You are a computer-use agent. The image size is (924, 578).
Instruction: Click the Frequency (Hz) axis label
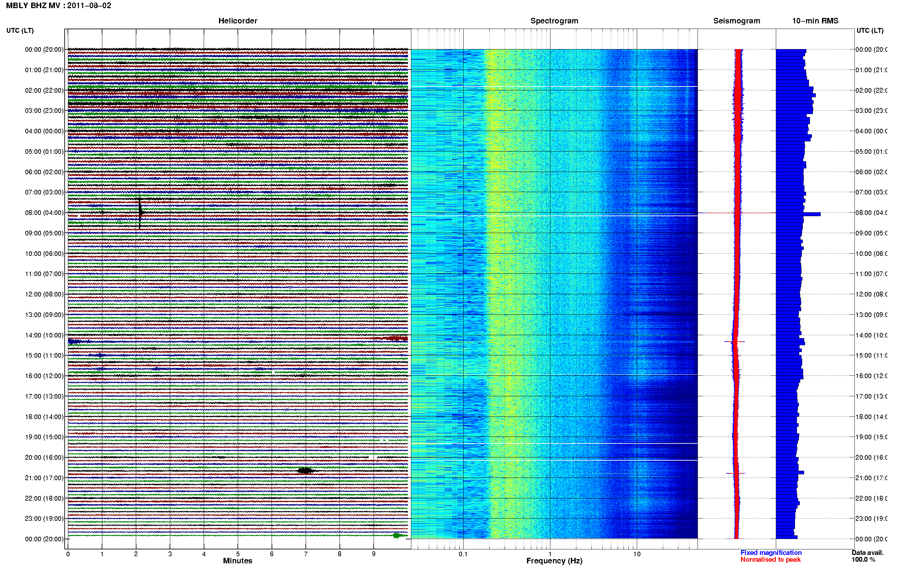(x=554, y=561)
